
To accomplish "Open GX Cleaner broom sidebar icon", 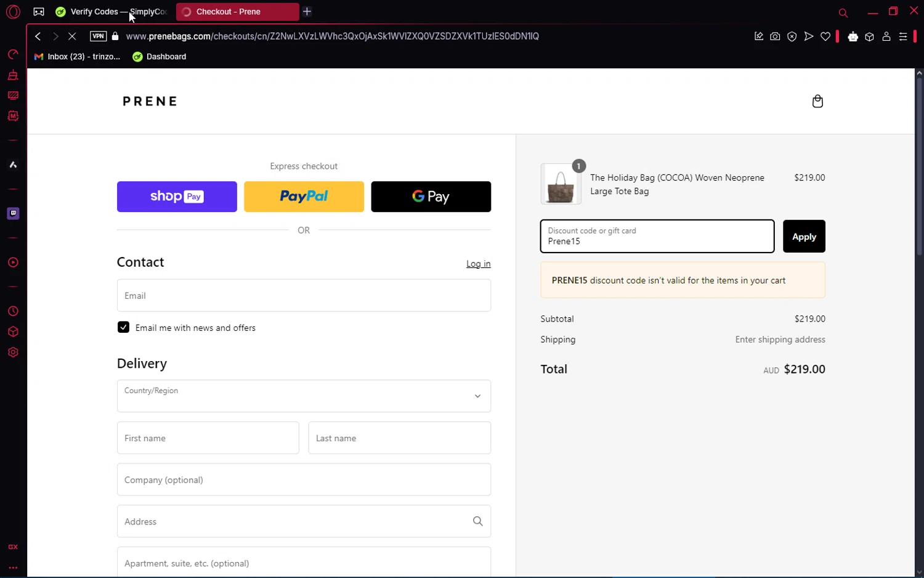I will pyautogui.click(x=13, y=75).
